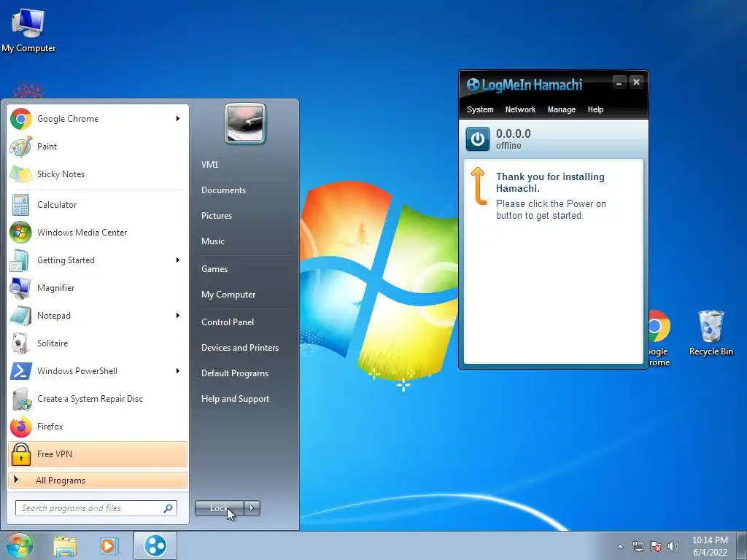The height and width of the screenshot is (560, 747).
Task: Open File Explorer from the taskbar
Action: (x=65, y=546)
